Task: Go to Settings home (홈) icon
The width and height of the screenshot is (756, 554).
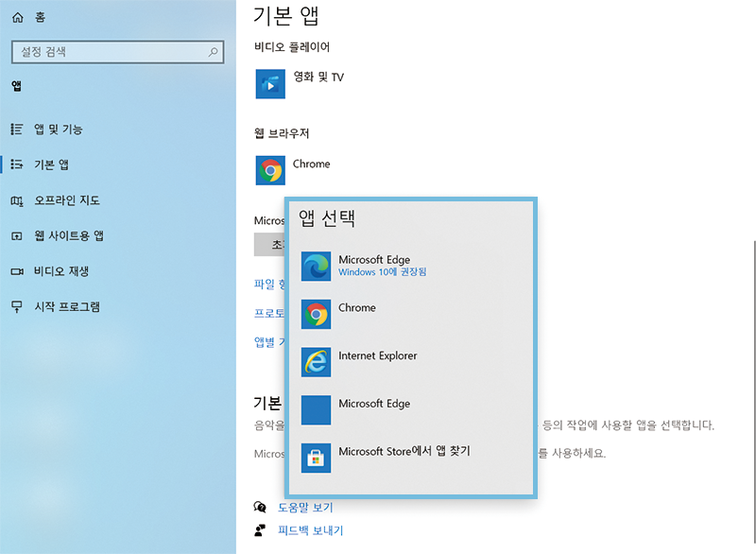Action: click(18, 18)
